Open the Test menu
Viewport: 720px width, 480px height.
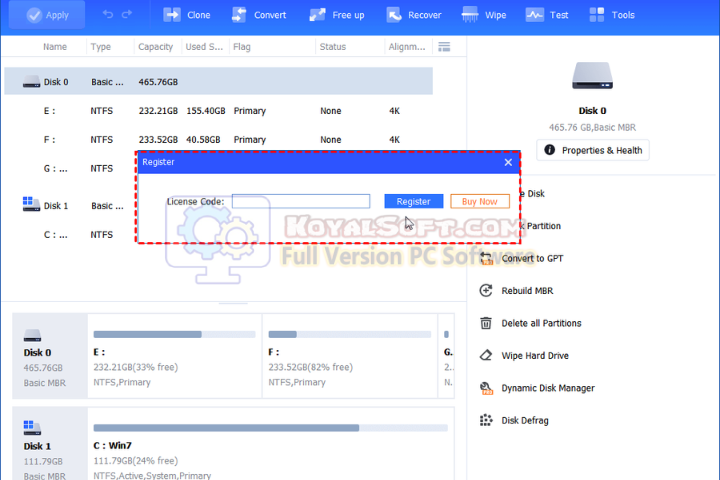point(547,15)
